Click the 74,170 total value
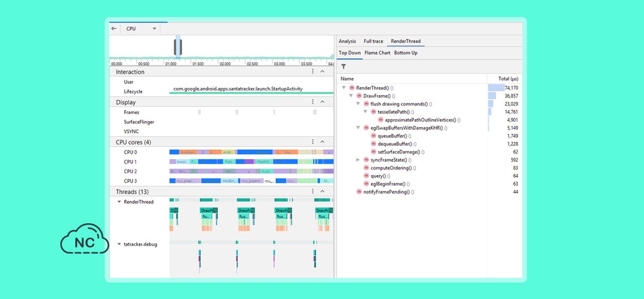The image size is (644, 299). (511, 88)
